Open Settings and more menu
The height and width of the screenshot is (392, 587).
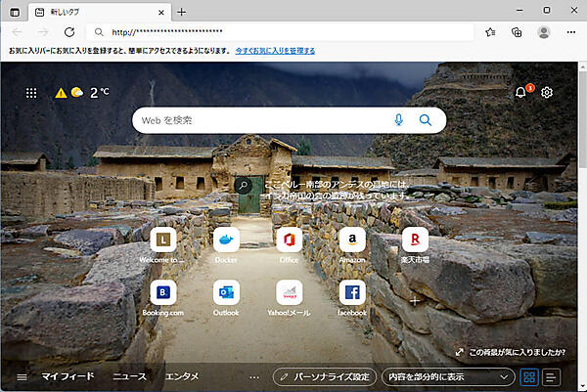click(571, 32)
